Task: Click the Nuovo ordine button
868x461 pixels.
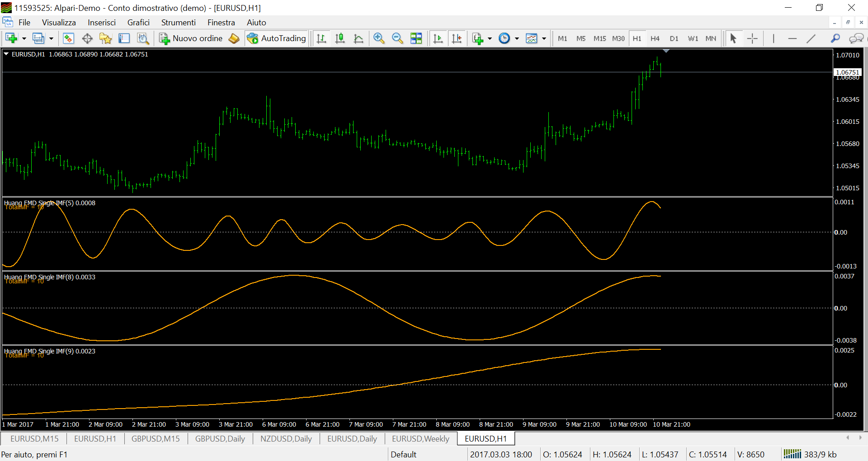Action: (191, 38)
